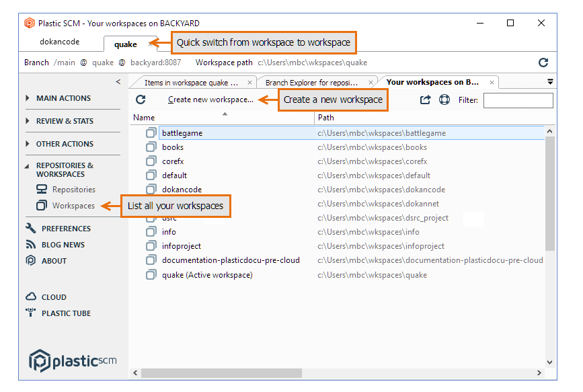Select the corefx workspace name
The height and width of the screenshot is (392, 583).
(x=173, y=161)
